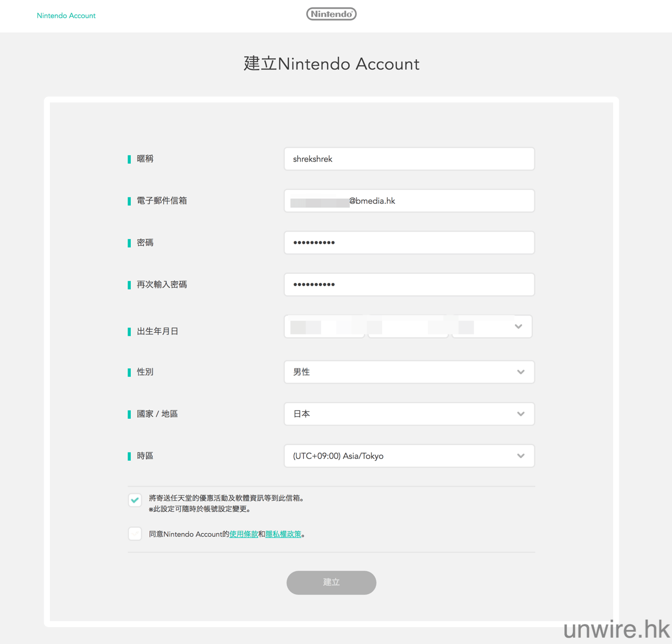Open the birth month dropdown
This screenshot has width=672, height=644.
(x=408, y=327)
